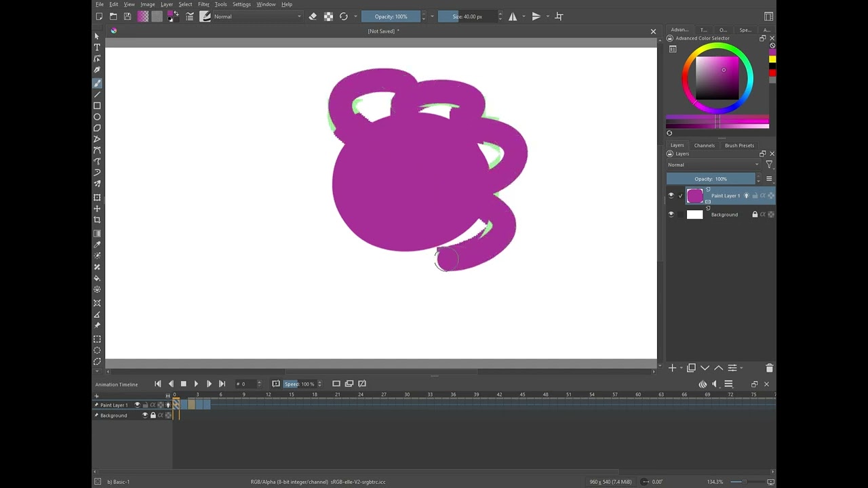
Task: Duplicate the current layer
Action: point(691,368)
